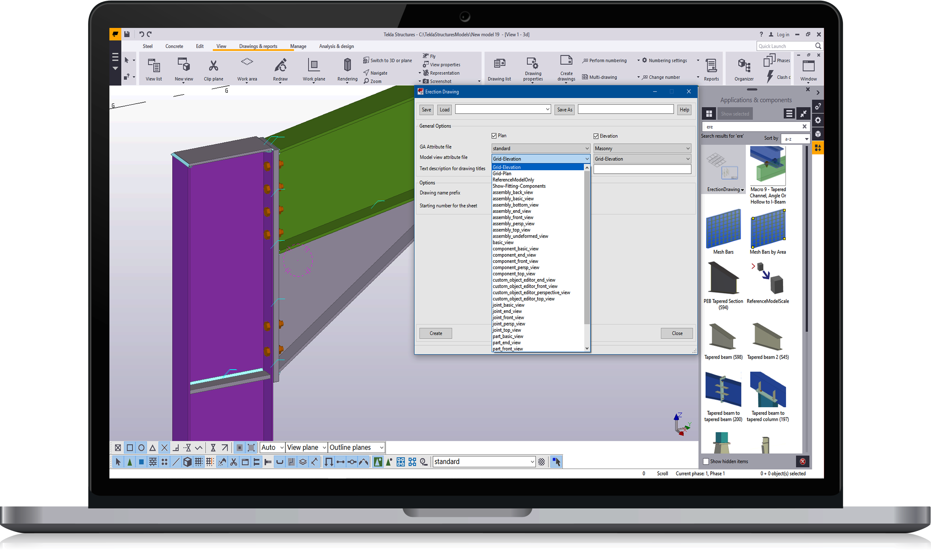Click the Clip plane scissors icon
Viewport: 931px width, 560px height.
pos(213,66)
